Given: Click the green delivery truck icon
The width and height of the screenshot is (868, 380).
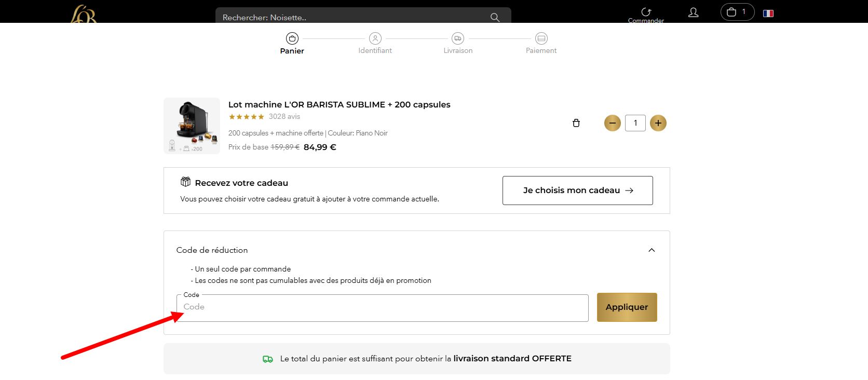Looking at the screenshot, I should (x=268, y=359).
